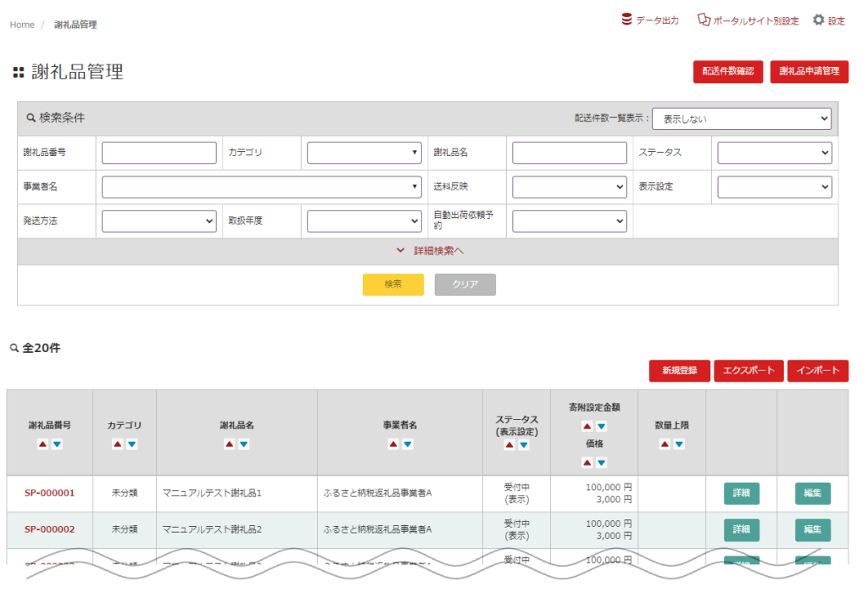
Task: Click the 新規登録 button
Action: tap(679, 371)
